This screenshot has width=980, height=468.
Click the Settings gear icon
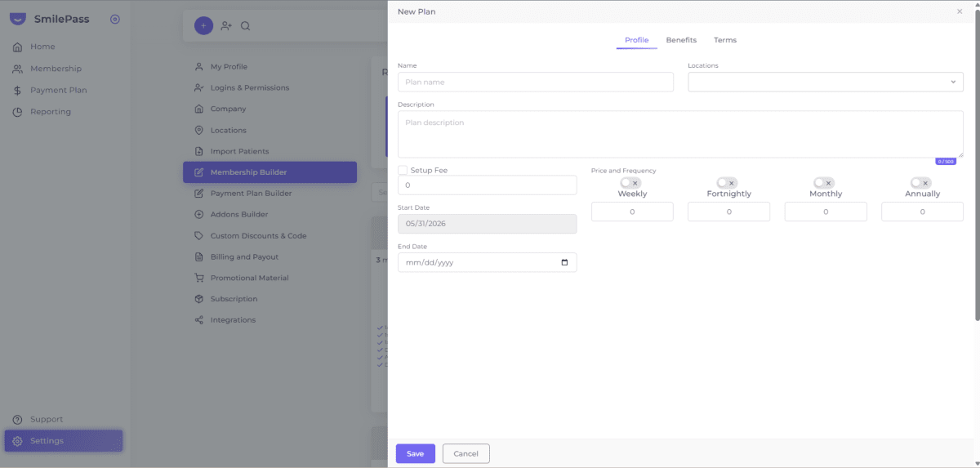coord(17,441)
